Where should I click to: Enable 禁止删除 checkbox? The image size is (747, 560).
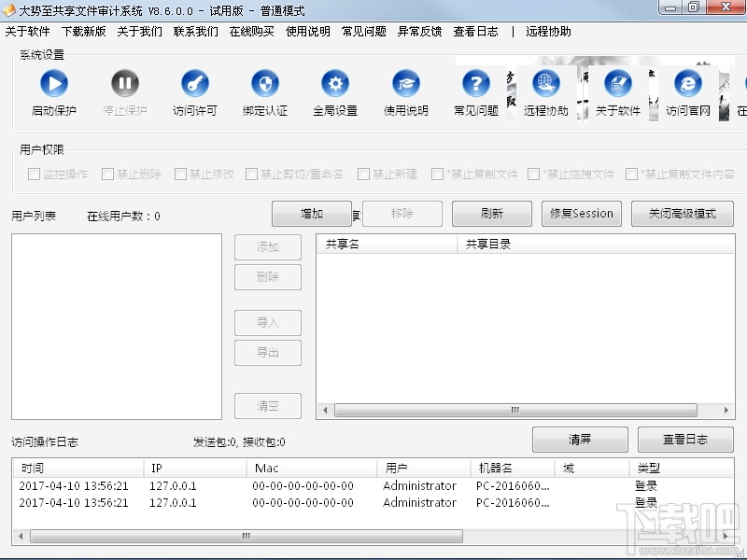click(107, 174)
